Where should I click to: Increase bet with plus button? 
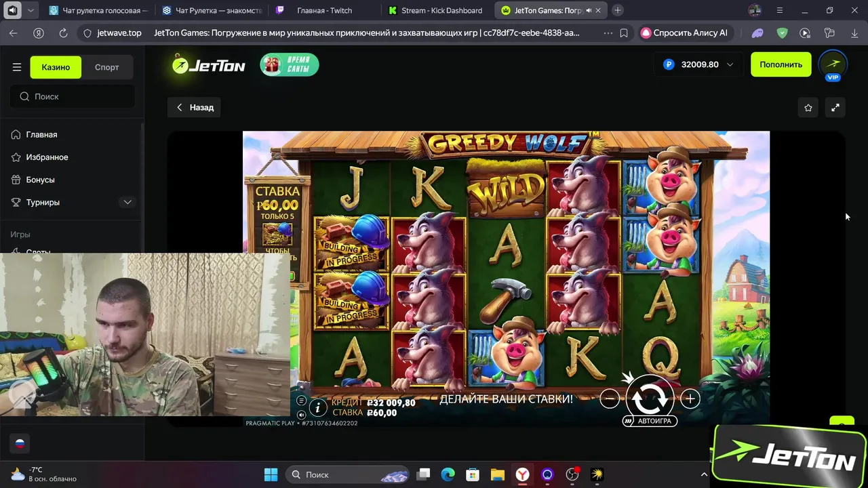690,399
